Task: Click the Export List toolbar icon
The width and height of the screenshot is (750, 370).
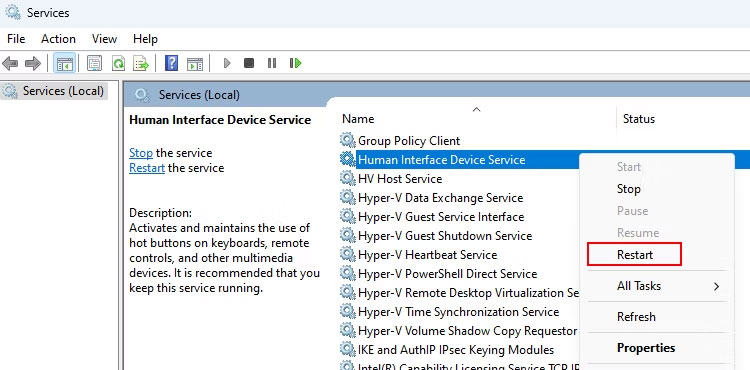Action: 141,63
